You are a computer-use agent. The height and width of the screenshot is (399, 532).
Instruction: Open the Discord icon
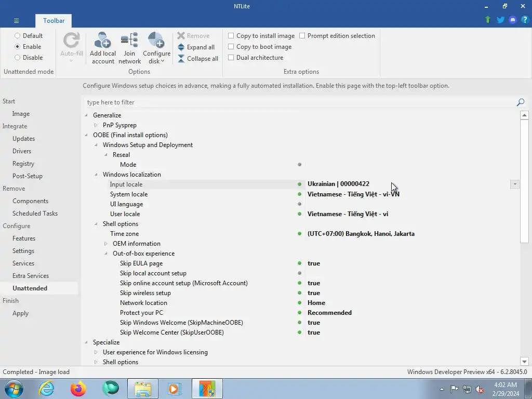coord(513,20)
